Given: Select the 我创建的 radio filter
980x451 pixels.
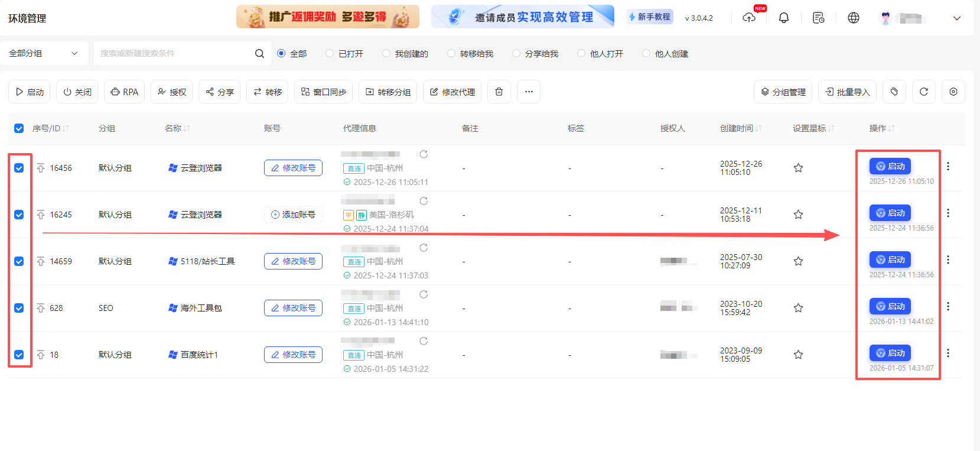Looking at the screenshot, I should click(x=386, y=53).
